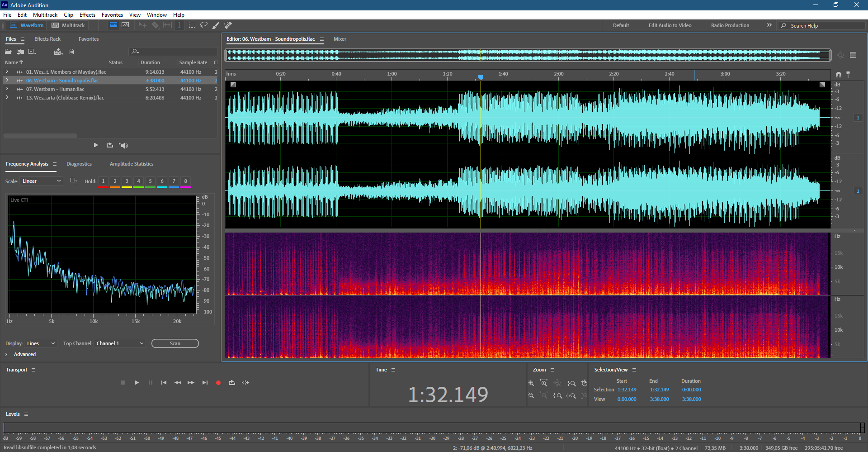Switch to Waveform editor view
The width and height of the screenshot is (868, 452).
coord(27,25)
